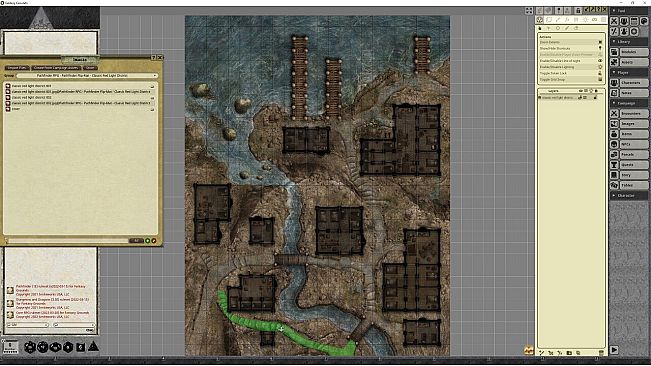The image size is (651, 366).
Task: Click the Notes sidebar icon
Action: pos(614,93)
